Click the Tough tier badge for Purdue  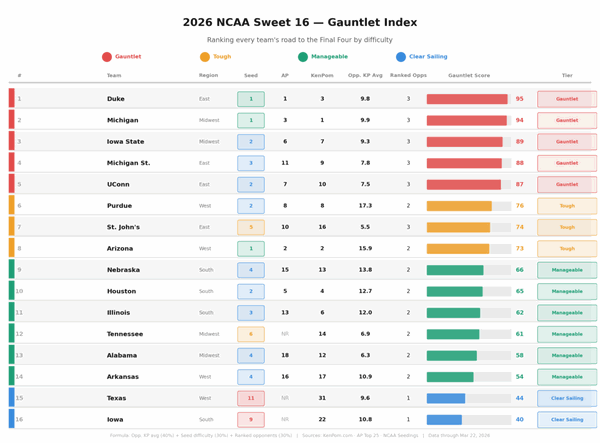coord(566,206)
